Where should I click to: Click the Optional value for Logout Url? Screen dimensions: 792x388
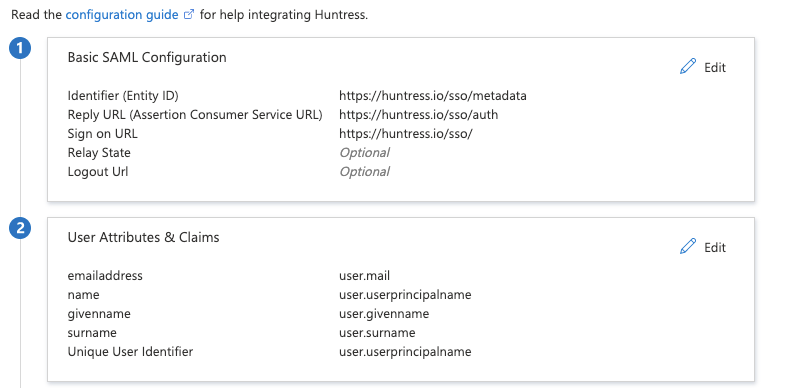pos(364,172)
